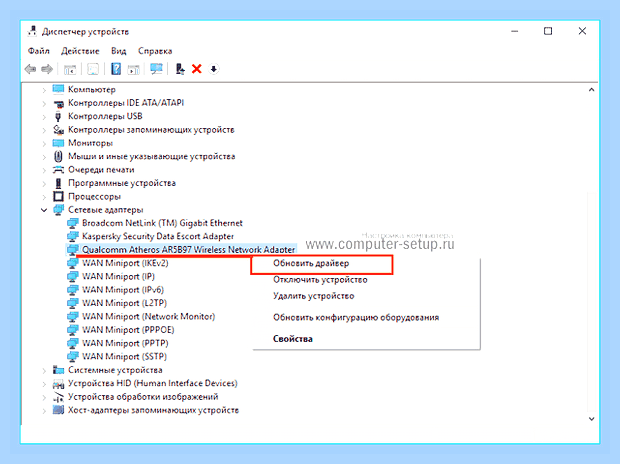This screenshot has width=620, height=464.
Task: Minimize the Диспетчер устройств window
Action: coord(514,31)
